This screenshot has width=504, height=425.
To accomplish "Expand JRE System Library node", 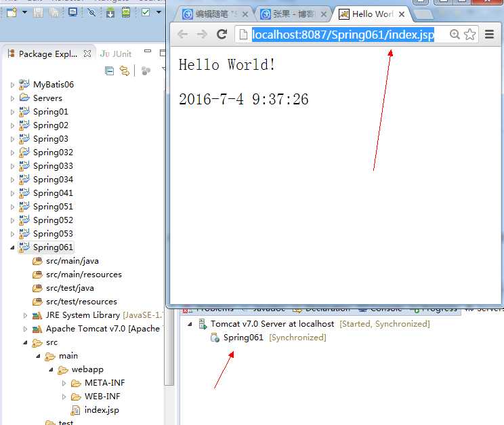I will 25,315.
